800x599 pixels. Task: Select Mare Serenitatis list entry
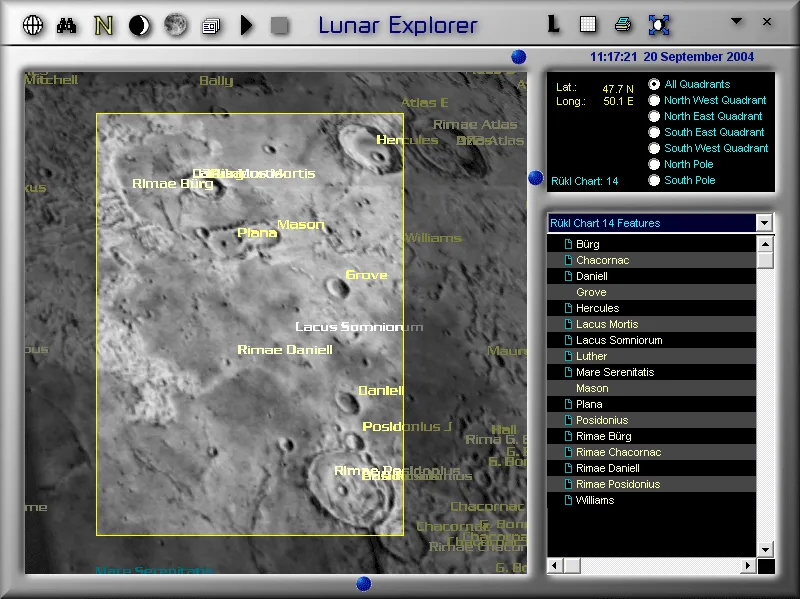(652, 372)
